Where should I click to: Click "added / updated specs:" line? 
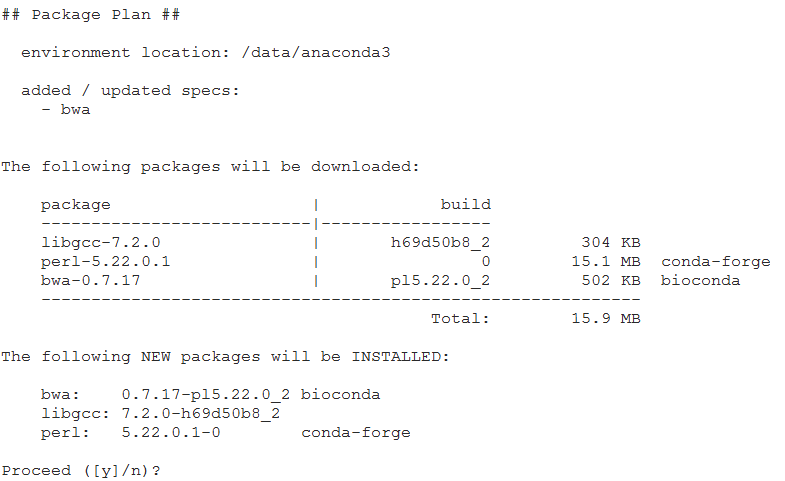coord(130,91)
